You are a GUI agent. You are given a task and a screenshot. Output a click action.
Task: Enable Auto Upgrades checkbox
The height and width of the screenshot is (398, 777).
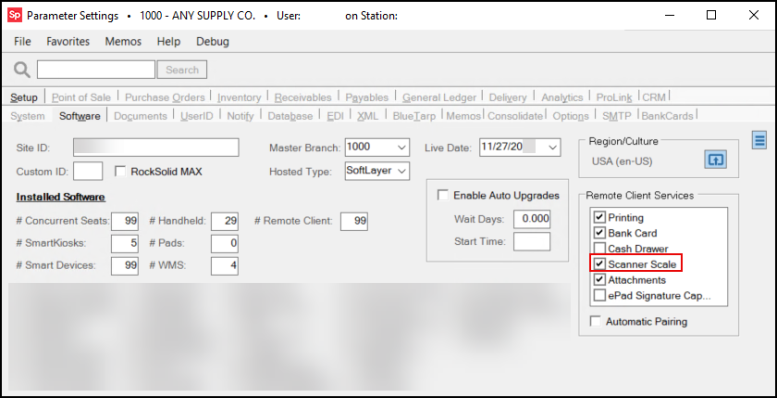point(443,195)
